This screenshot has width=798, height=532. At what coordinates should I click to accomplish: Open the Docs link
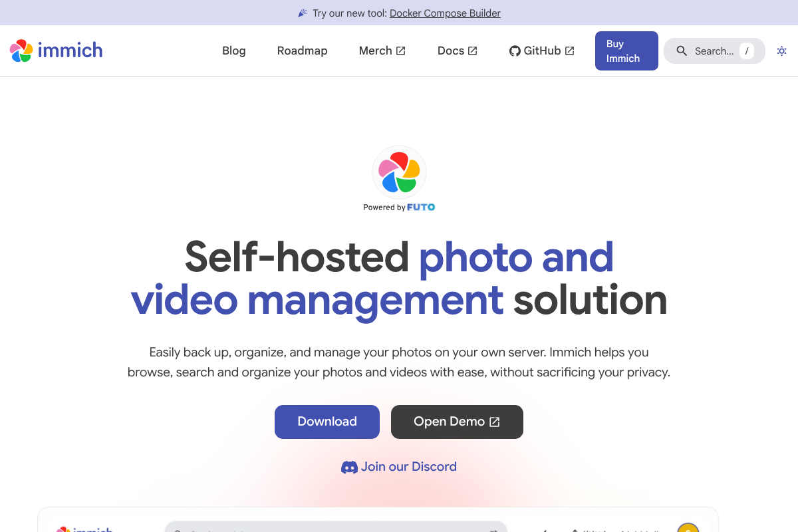click(458, 51)
